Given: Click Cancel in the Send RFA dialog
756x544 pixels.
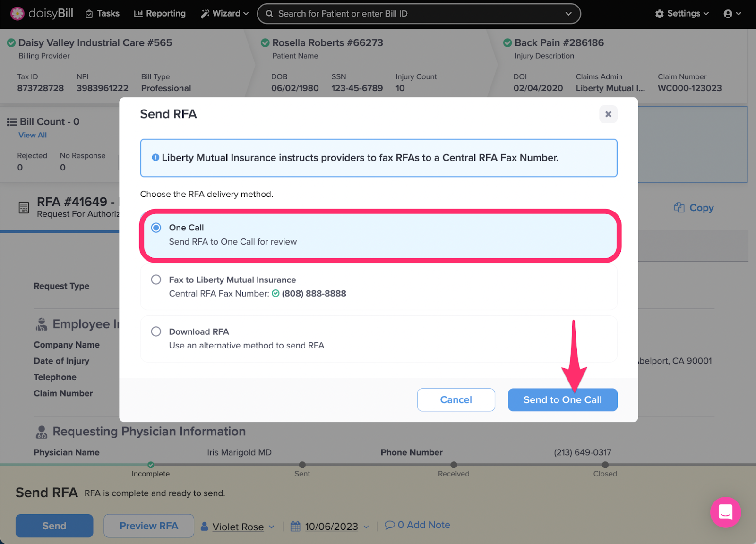Looking at the screenshot, I should coord(456,400).
